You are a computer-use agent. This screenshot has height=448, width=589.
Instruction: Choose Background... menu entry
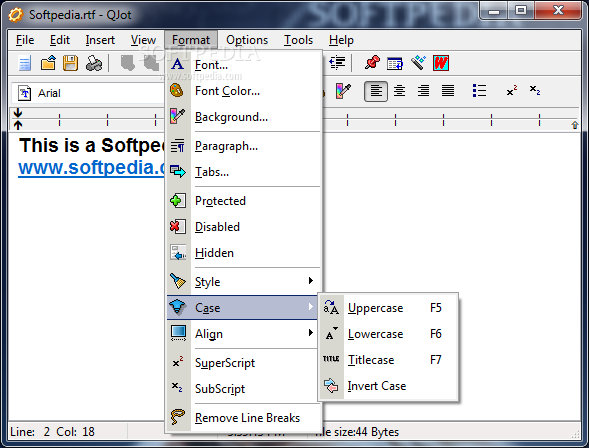point(243,117)
